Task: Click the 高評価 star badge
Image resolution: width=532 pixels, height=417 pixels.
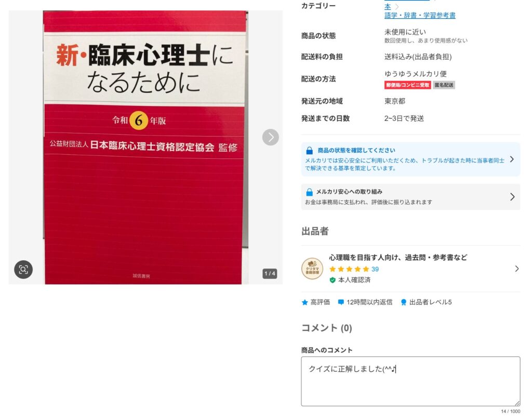Action: (304, 302)
